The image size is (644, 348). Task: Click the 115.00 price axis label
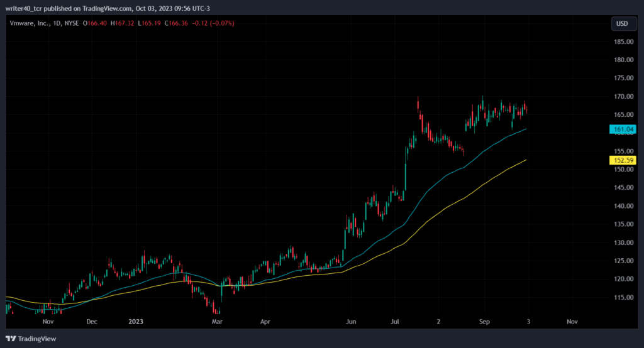click(623, 297)
